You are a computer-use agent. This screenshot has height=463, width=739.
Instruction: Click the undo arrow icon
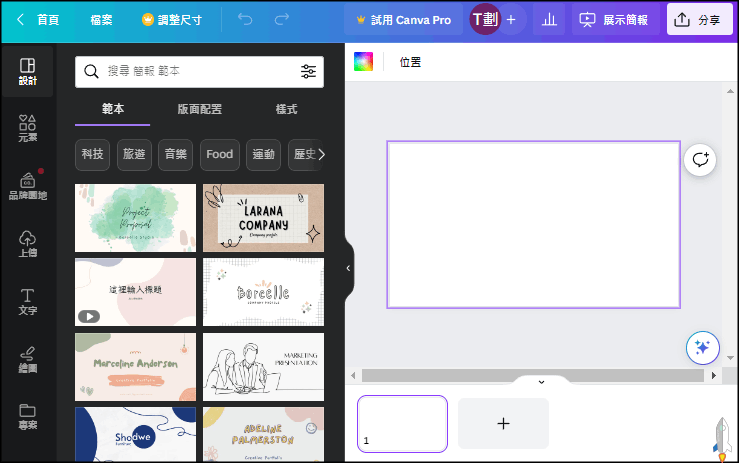coord(245,19)
